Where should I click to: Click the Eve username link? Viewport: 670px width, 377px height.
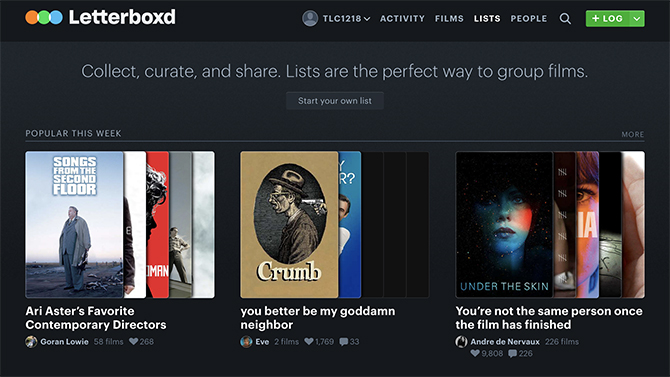pos(262,342)
